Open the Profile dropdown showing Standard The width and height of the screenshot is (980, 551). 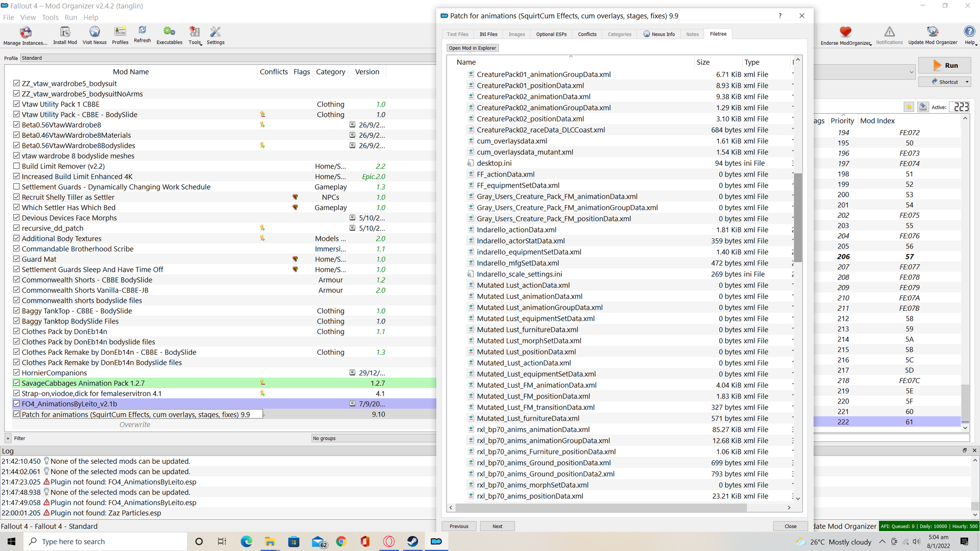coord(227,58)
